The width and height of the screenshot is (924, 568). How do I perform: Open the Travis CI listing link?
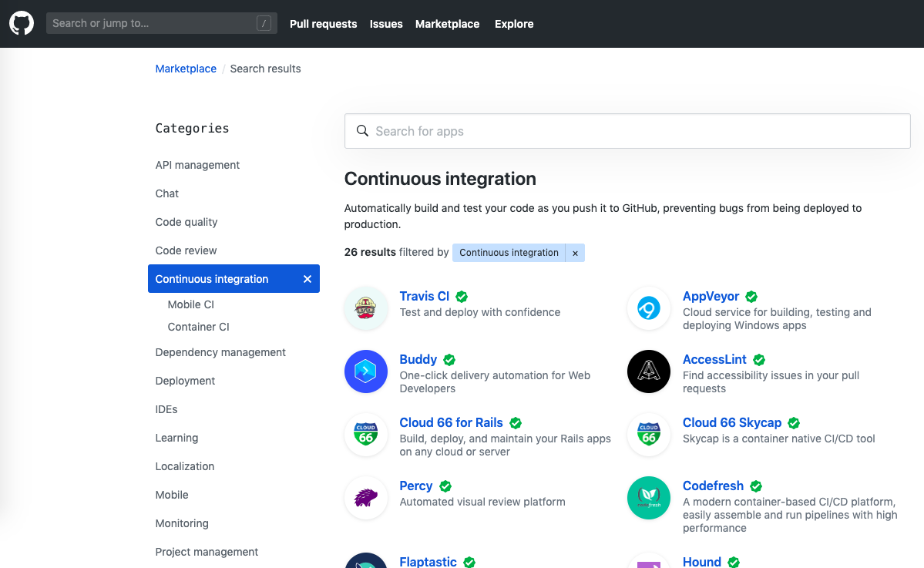pyautogui.click(x=425, y=297)
